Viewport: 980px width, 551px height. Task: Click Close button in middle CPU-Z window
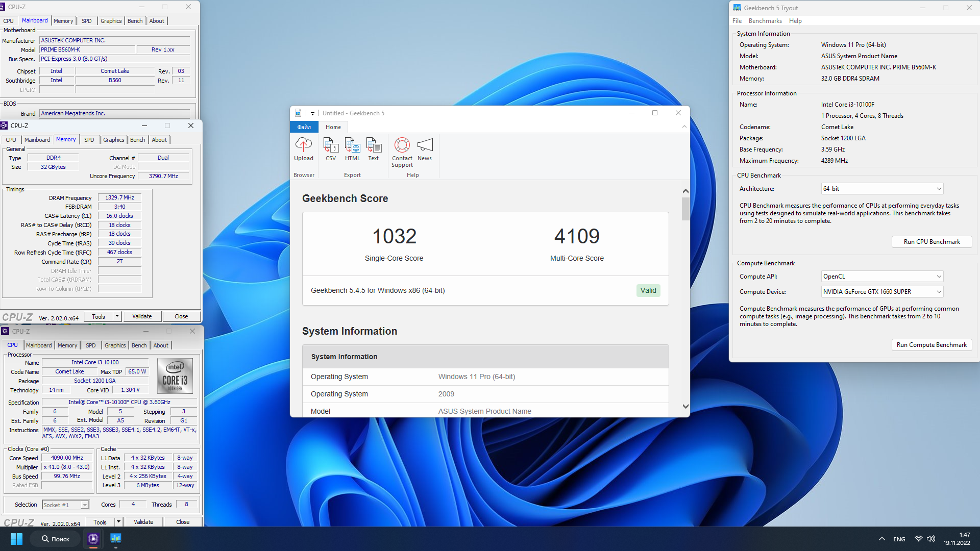click(181, 316)
